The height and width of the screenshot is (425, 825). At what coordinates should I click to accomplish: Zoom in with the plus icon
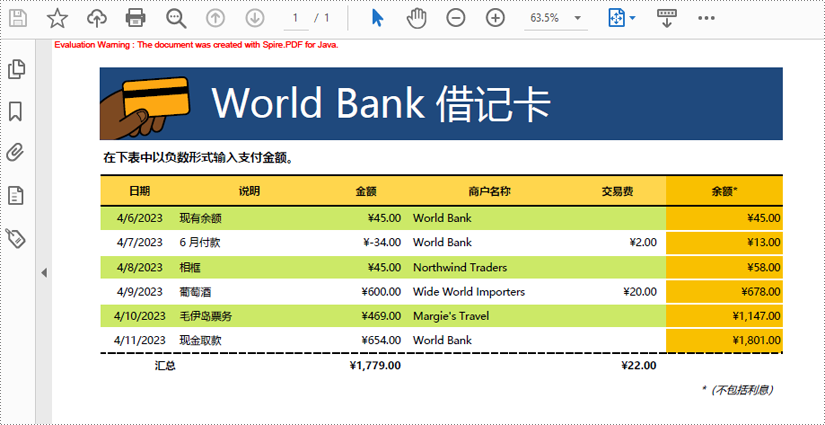tap(495, 18)
